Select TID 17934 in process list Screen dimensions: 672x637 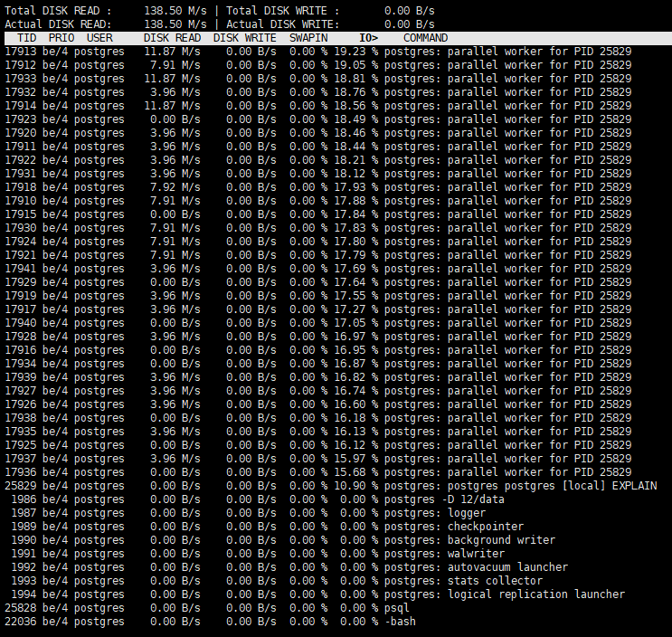tap(21, 364)
